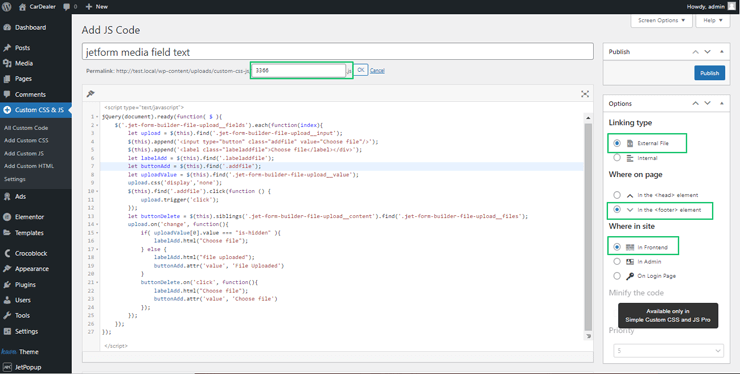Cancel the permalink edit
Viewport: 740px width, 374px height.
pos(377,70)
